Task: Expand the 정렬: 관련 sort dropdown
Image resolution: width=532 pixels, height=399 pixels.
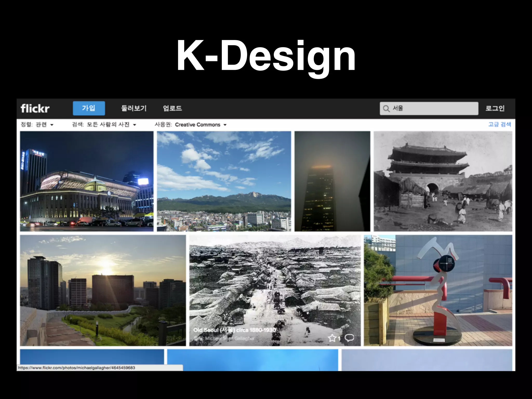Action: pyautogui.click(x=37, y=124)
